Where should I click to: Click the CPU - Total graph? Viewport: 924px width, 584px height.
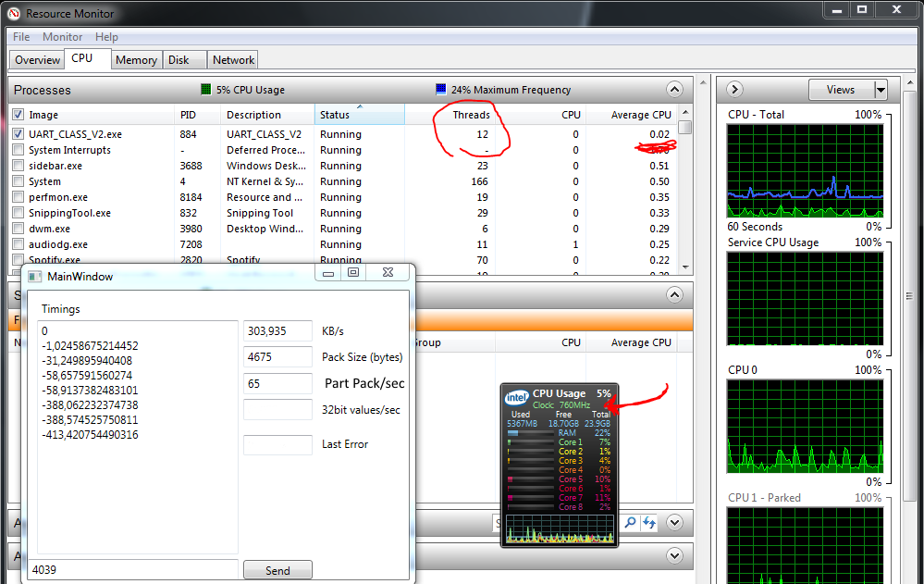(x=805, y=170)
